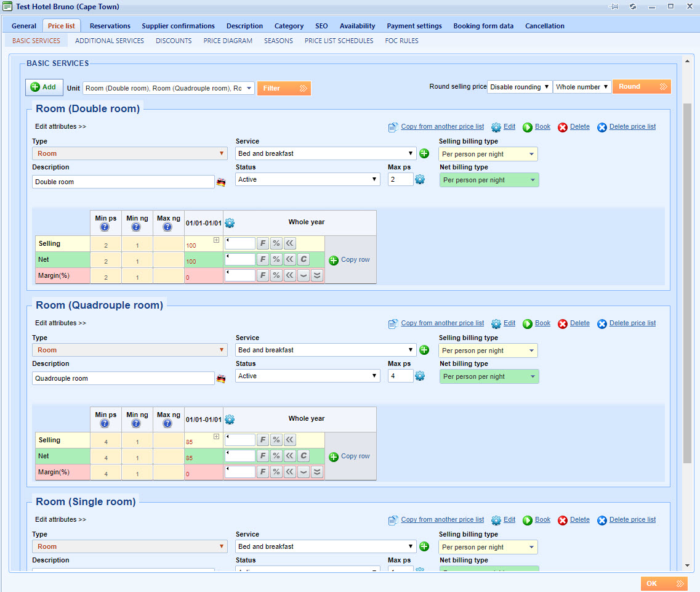
Task: Show help for Min ps in Quadrouple room table
Action: point(105,424)
